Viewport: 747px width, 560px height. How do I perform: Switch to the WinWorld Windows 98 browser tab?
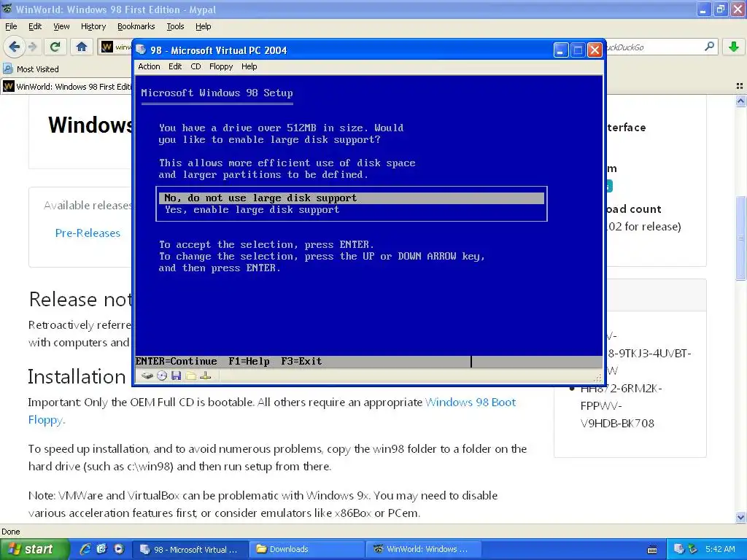[x=66, y=87]
